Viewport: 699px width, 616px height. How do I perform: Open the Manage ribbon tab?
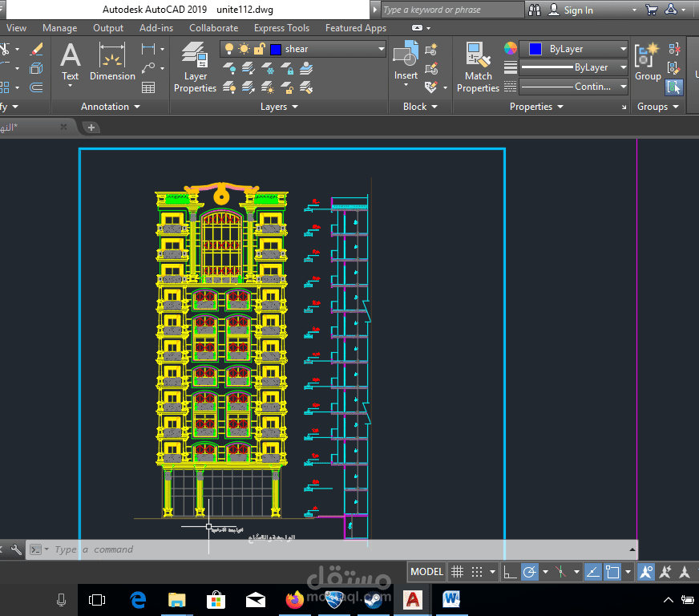click(60, 28)
